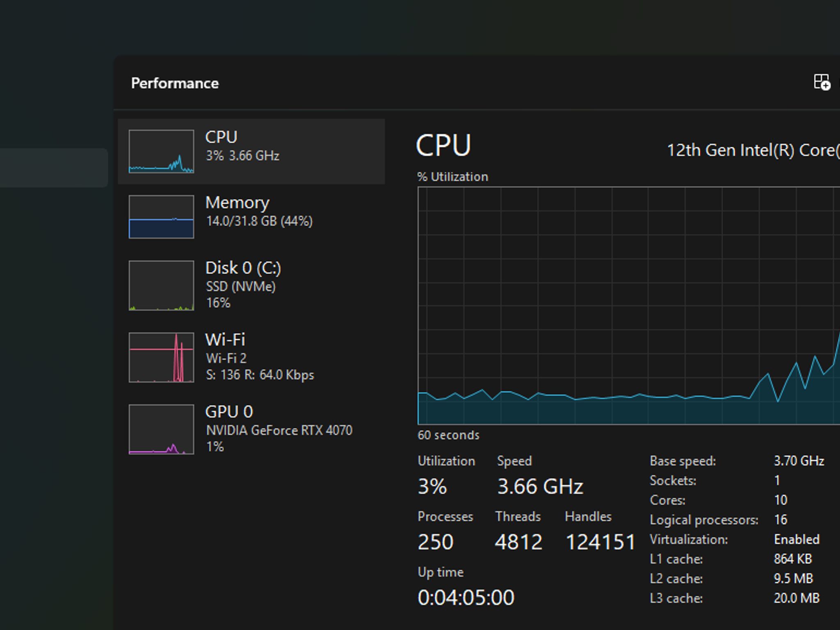Click the up time value 0:04:05:00
The width and height of the screenshot is (840, 630).
tap(466, 597)
